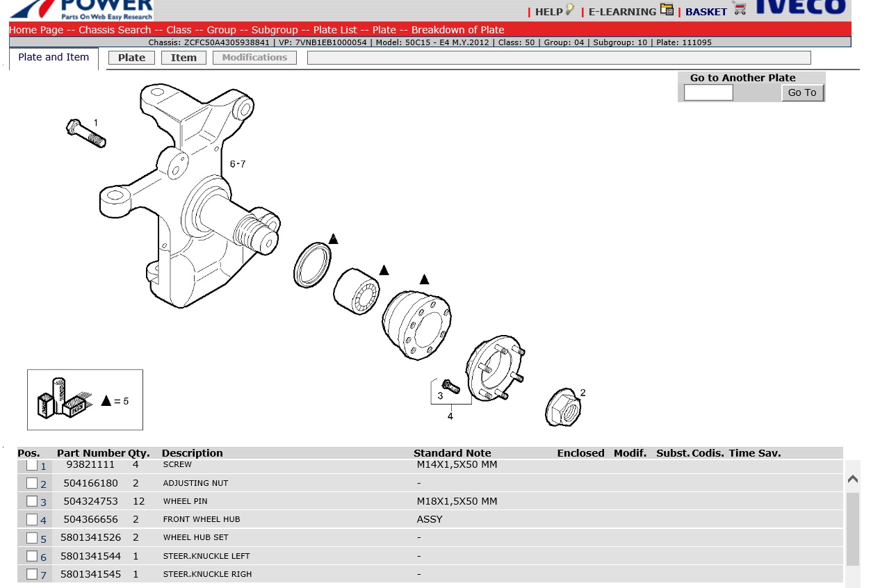Check the box for steer knuckle right
Screen dimensions: 880x588
point(32,574)
